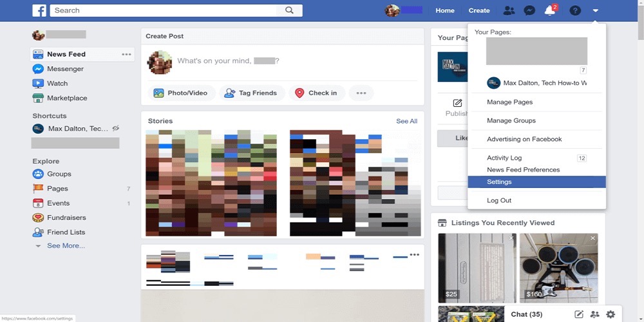Screen dimensions: 644x322
Task: Click the search magnifier button
Action: click(289, 11)
